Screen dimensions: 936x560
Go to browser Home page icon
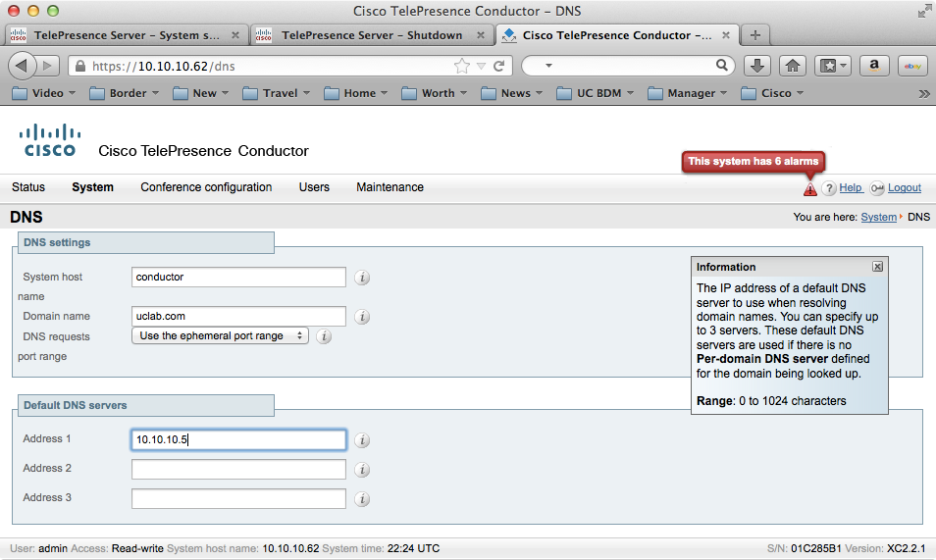pos(793,66)
